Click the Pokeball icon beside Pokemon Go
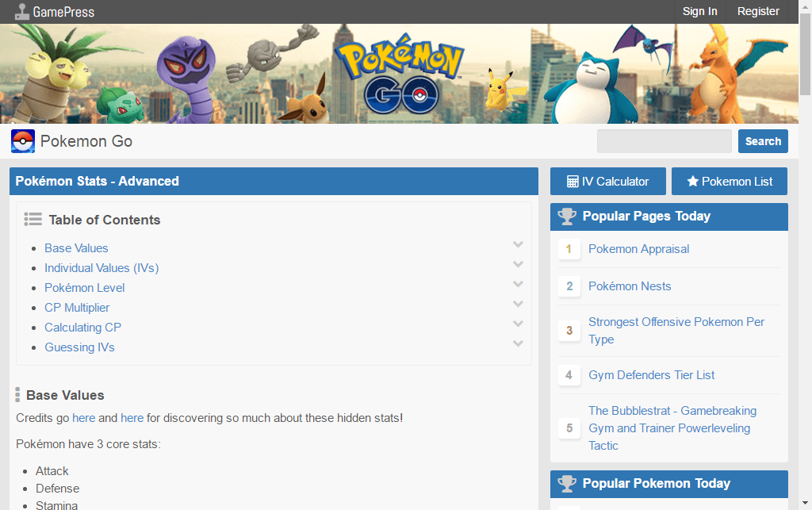Image resolution: width=812 pixels, height=510 pixels. pos(23,141)
